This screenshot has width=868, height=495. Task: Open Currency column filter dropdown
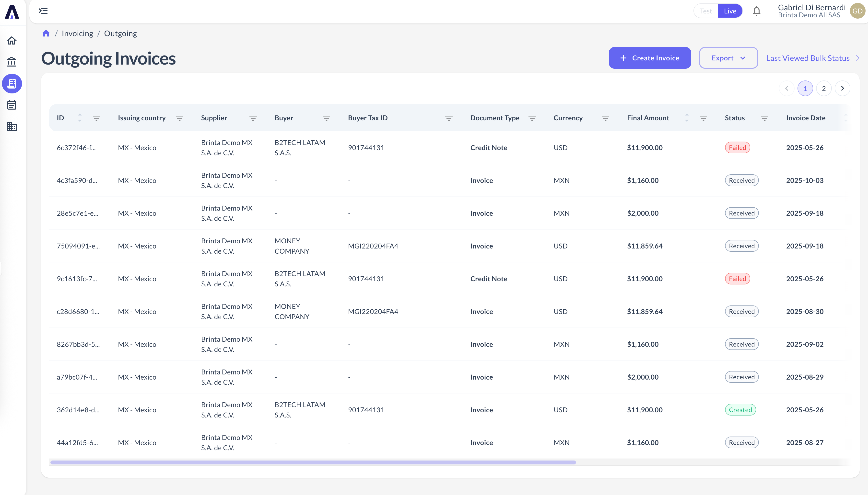pyautogui.click(x=605, y=118)
